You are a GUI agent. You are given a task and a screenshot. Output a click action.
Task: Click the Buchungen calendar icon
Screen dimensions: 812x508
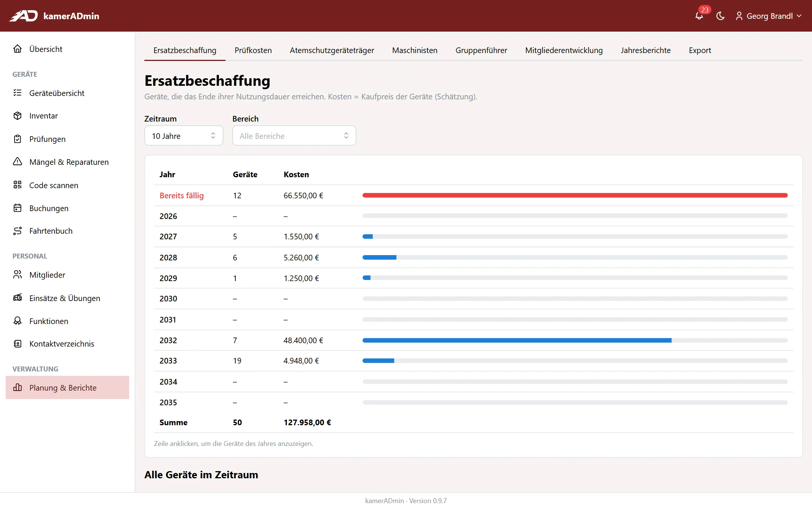17,208
